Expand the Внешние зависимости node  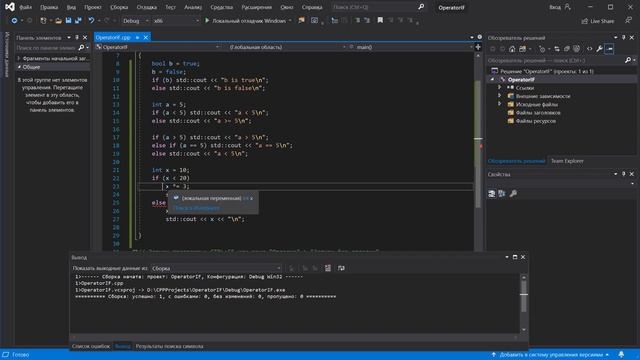point(499,96)
